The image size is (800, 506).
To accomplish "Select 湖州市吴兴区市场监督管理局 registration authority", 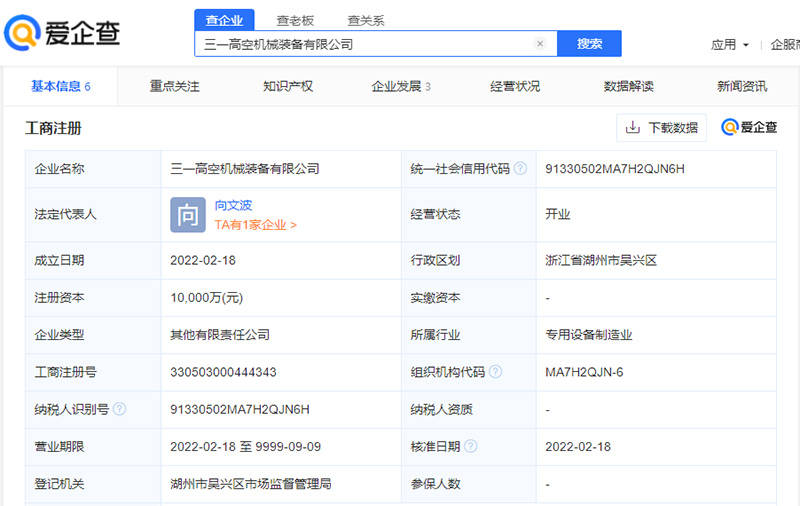I will click(251, 484).
